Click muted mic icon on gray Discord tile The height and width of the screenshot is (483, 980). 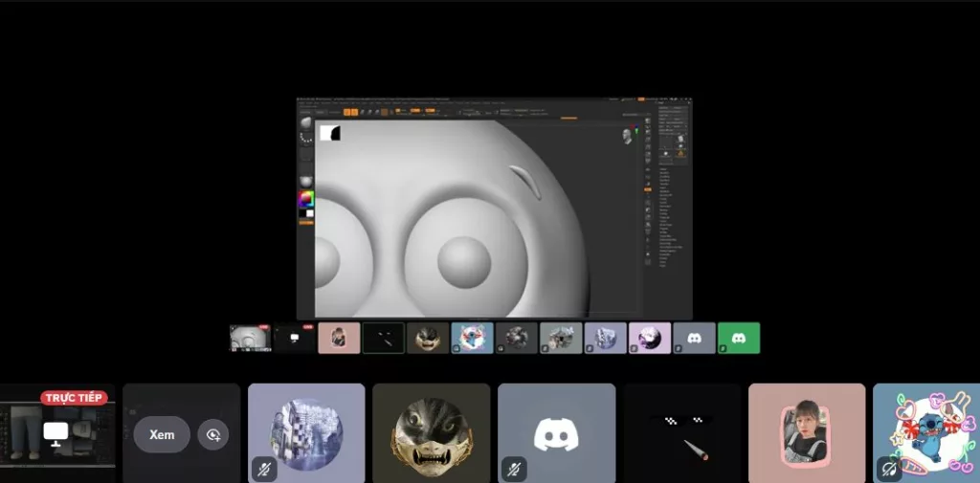(x=514, y=470)
